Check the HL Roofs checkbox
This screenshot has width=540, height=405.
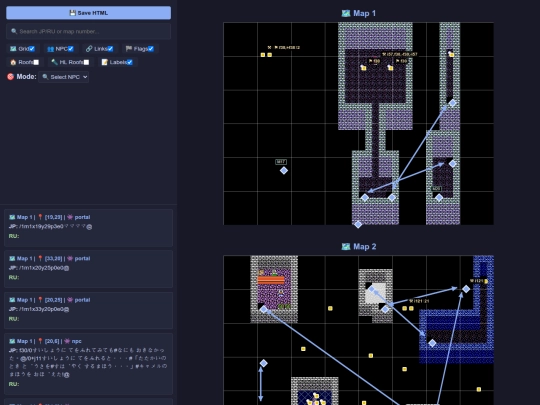[86, 62]
